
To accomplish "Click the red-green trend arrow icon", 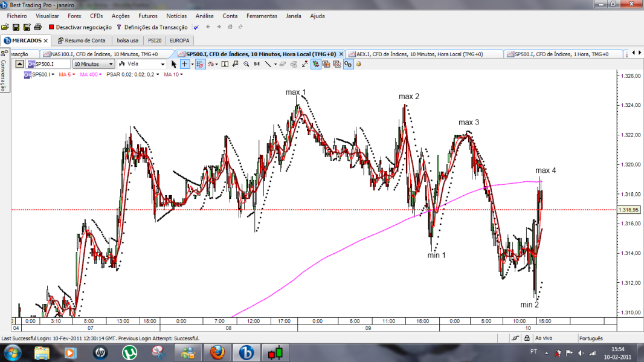I will [304, 64].
